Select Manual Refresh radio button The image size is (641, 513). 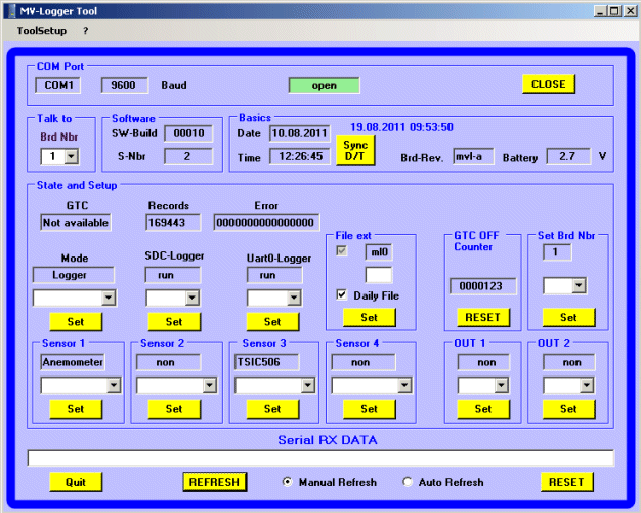tap(288, 482)
